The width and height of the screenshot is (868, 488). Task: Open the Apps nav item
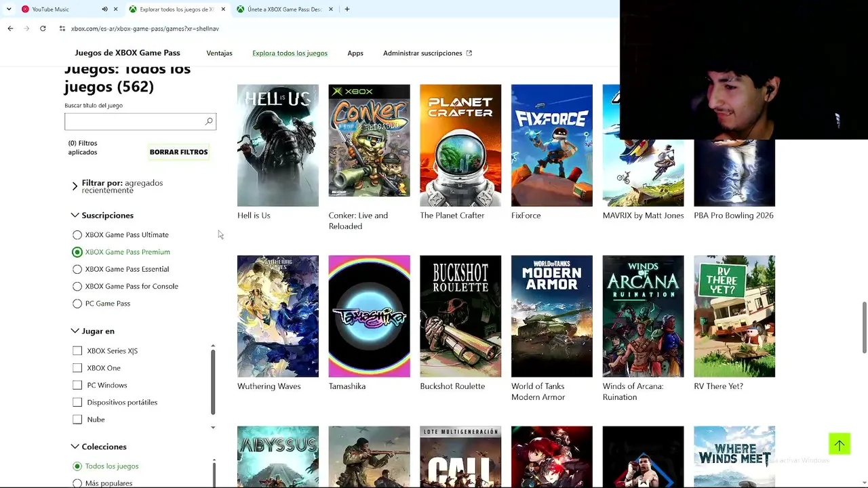[355, 53]
